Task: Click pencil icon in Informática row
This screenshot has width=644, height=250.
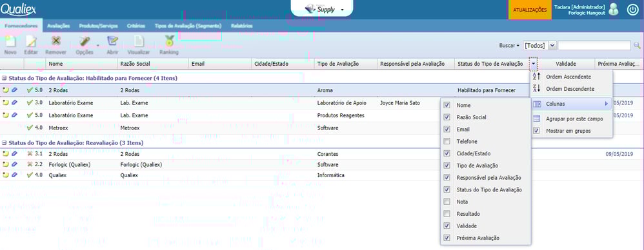Action: point(14,175)
